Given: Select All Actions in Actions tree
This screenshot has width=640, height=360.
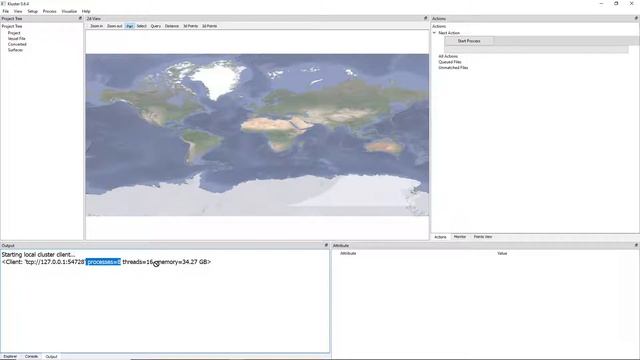Looking at the screenshot, I should coord(448,56).
